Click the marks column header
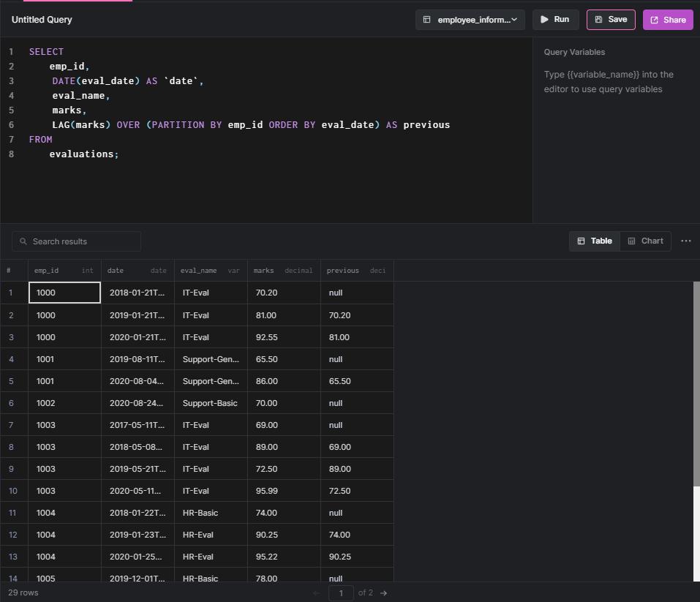700x602 pixels. click(x=285, y=271)
